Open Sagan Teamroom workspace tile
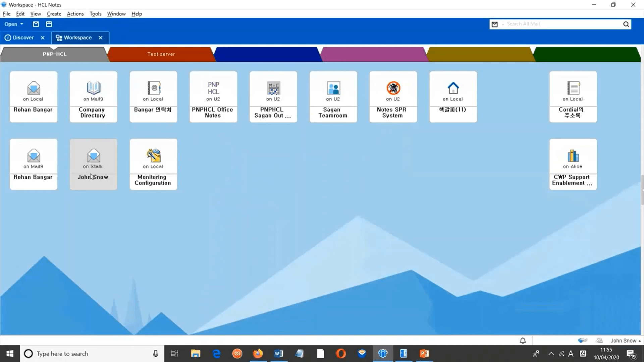644x362 pixels. 333,97
